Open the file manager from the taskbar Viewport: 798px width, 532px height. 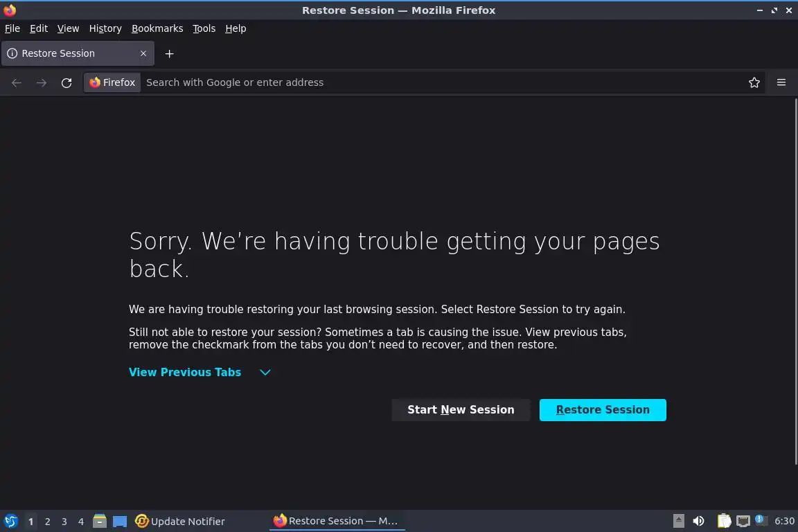pyautogui.click(x=100, y=522)
